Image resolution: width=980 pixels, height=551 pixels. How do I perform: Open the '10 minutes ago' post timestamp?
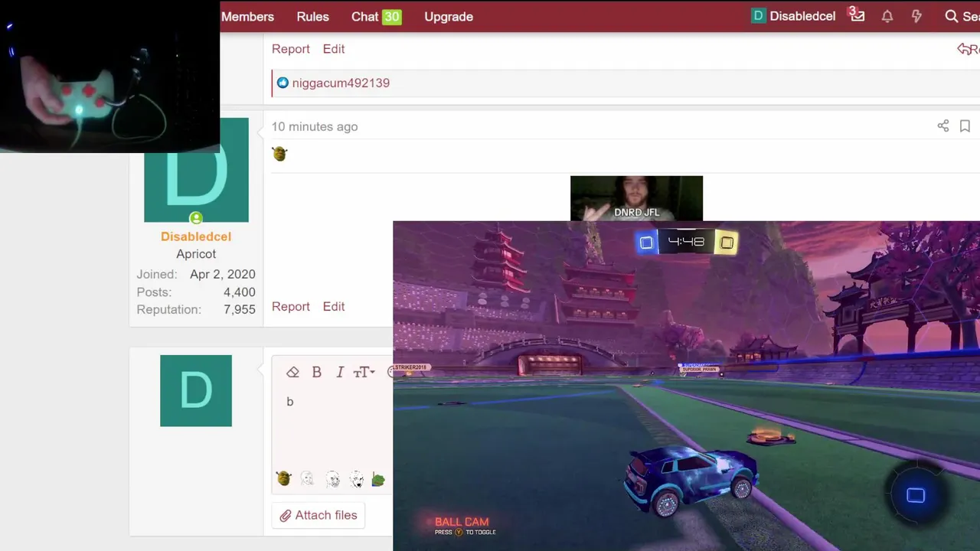click(315, 126)
